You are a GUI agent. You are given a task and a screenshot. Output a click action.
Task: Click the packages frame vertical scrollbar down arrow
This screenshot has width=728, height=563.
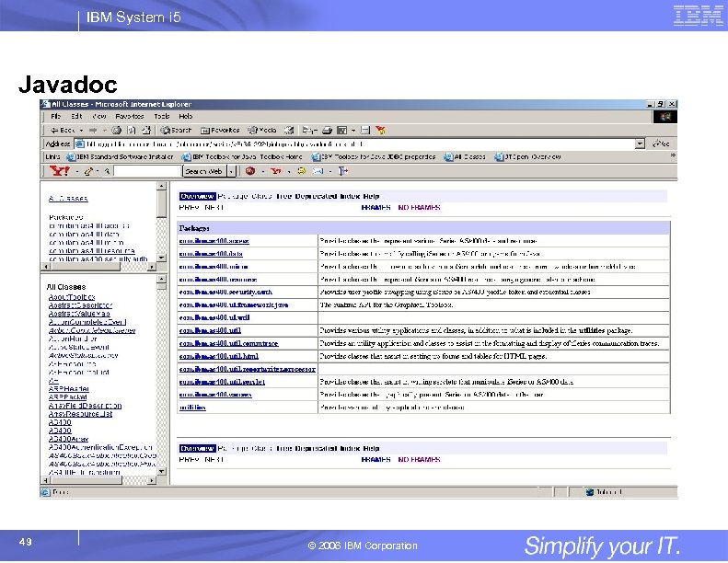click(x=162, y=259)
